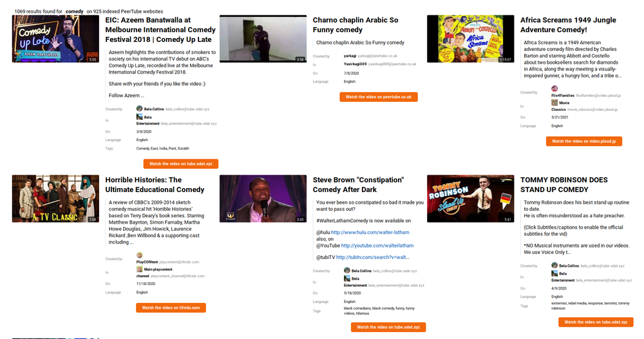Image resolution: width=644 pixels, height=339 pixels.
Task: Click Bela Entertainment icon under Tommy Robinson video
Action: 554,273
